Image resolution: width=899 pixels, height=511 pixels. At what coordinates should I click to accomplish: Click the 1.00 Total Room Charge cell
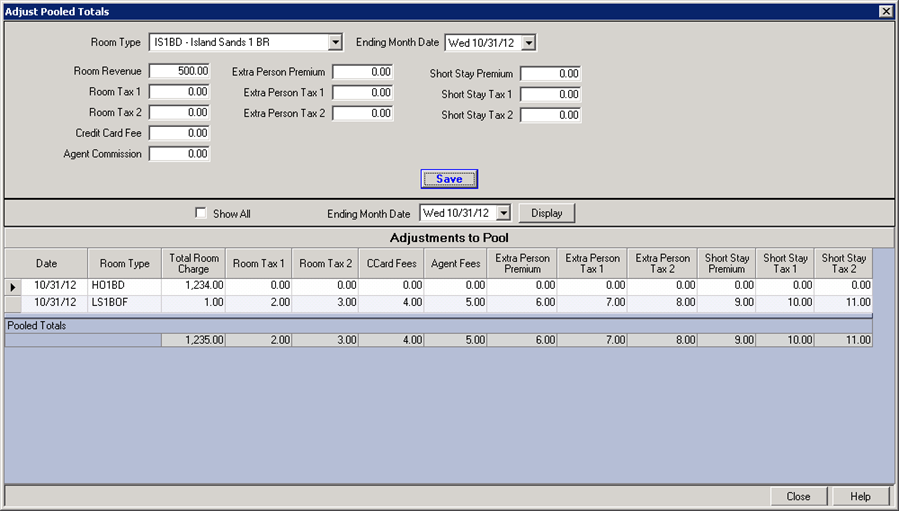[194, 302]
